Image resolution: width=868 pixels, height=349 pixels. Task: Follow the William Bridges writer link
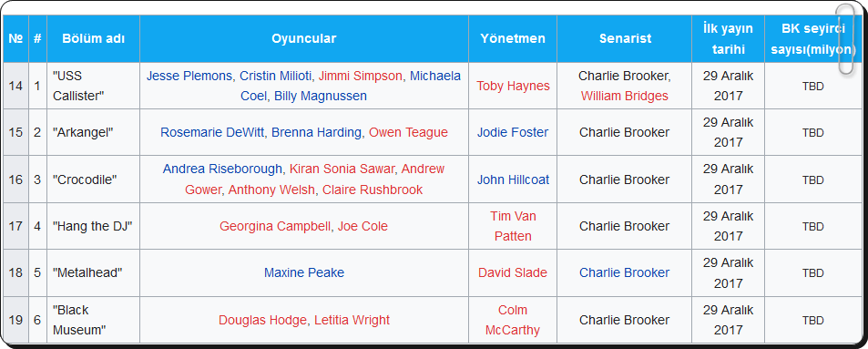(625, 96)
